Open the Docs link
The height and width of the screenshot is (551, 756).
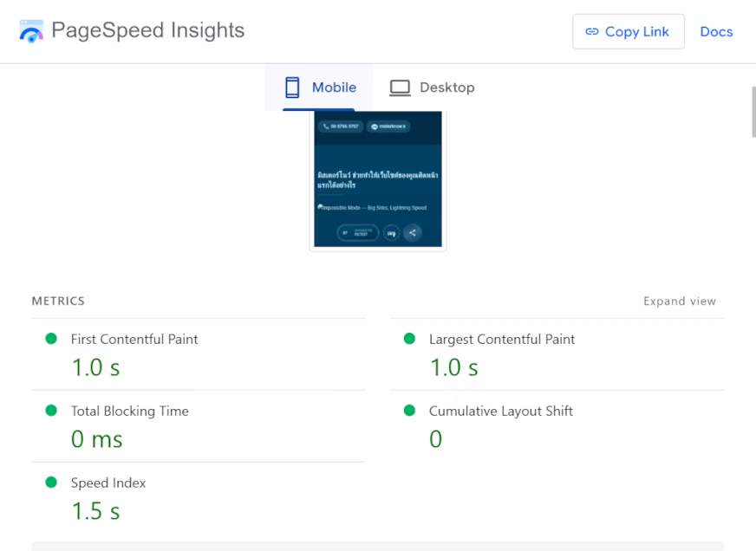point(716,32)
